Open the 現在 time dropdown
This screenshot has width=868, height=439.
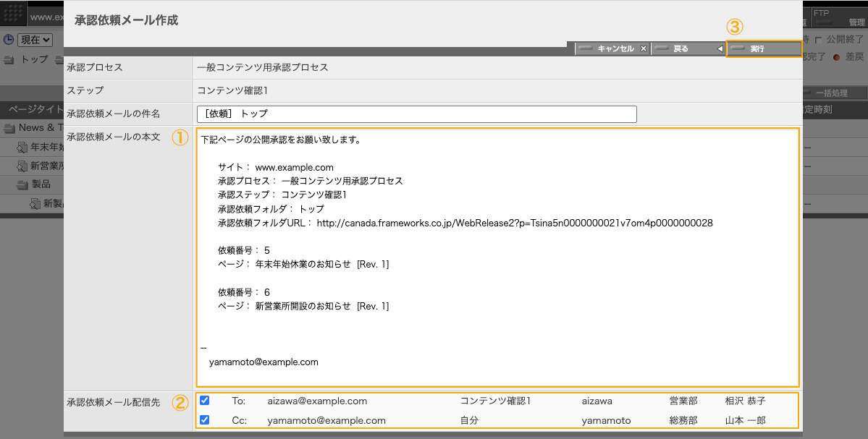(x=35, y=40)
